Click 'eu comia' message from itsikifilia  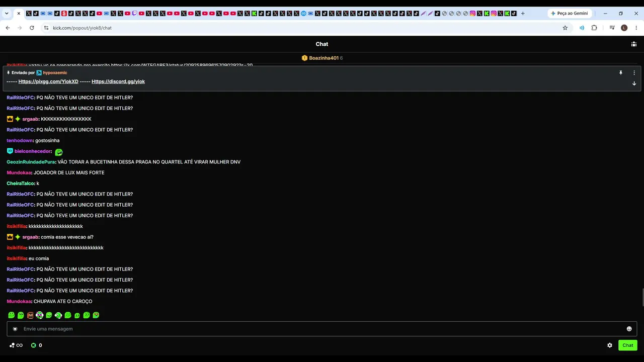pos(39,258)
